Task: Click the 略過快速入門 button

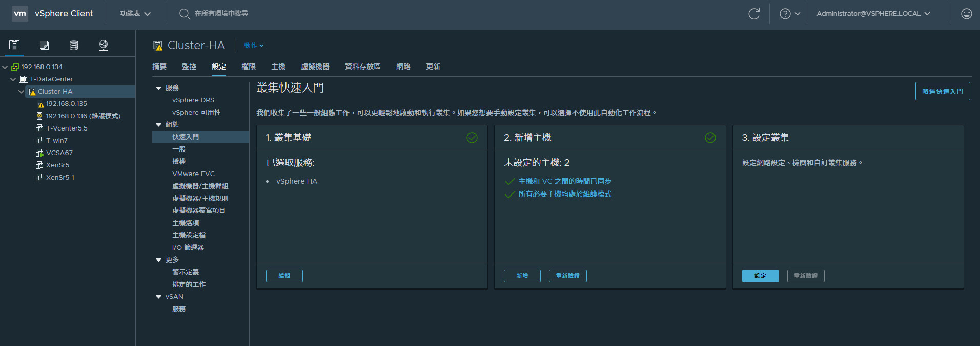Action: 943,91
